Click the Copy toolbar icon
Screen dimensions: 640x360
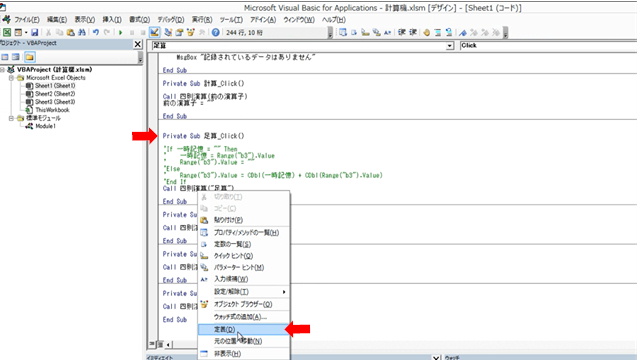(59, 32)
